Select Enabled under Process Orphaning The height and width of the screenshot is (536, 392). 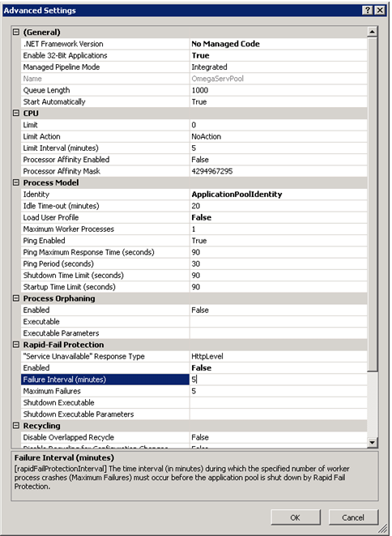tap(194, 310)
